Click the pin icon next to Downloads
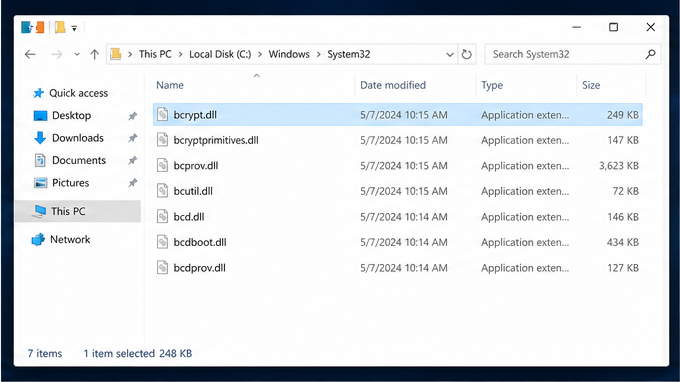Image resolution: width=680 pixels, height=382 pixels. pos(132,138)
